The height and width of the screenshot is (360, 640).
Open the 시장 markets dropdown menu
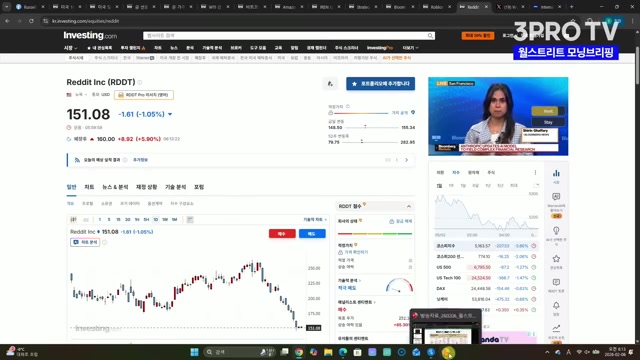point(70,48)
